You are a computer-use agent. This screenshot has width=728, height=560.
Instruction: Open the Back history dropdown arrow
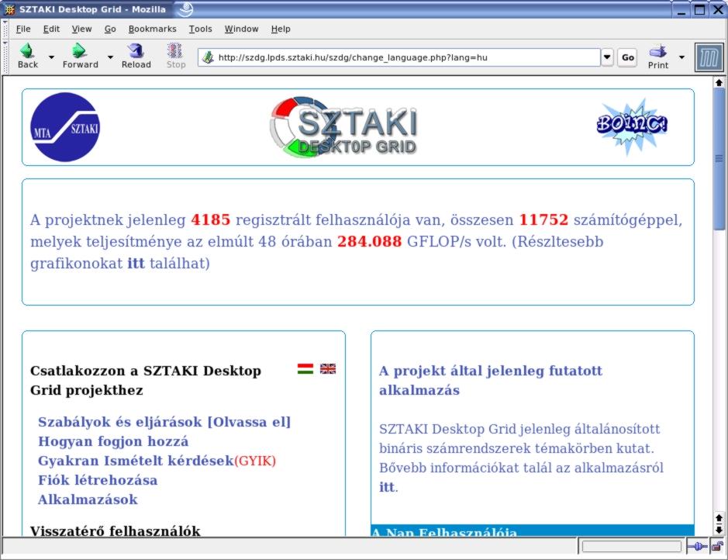coord(51,57)
